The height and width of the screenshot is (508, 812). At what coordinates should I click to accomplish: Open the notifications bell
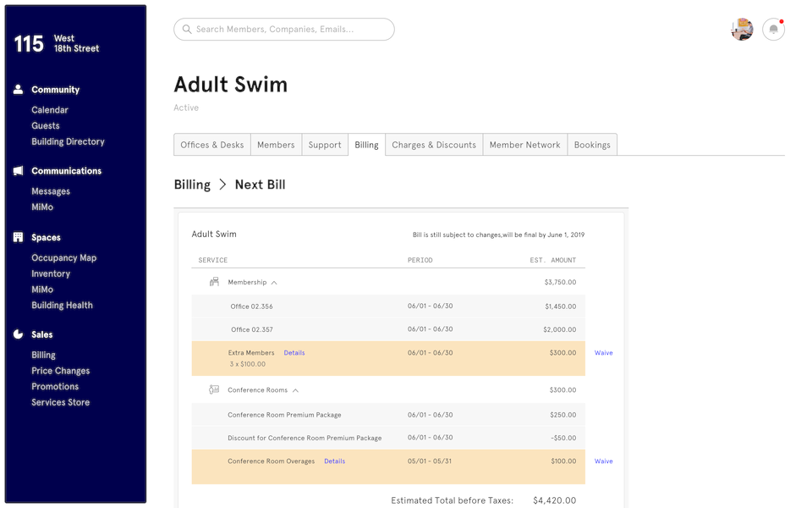[773, 29]
